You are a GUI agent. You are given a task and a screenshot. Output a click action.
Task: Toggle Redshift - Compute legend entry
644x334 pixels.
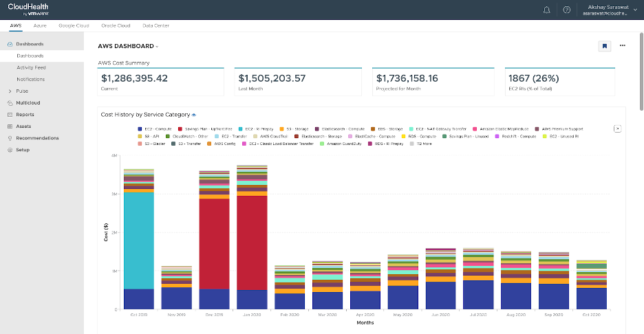[x=516, y=137]
